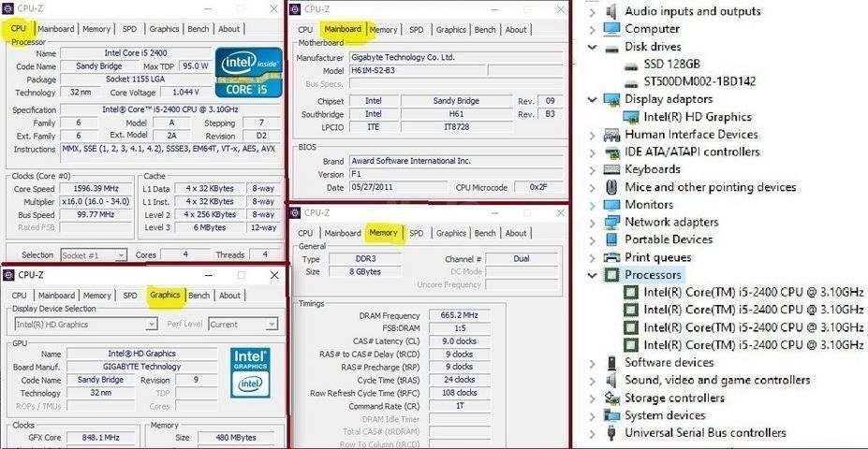Viewport: 868px width, 449px height.
Task: Expand the Network adapters node
Action: click(x=593, y=223)
